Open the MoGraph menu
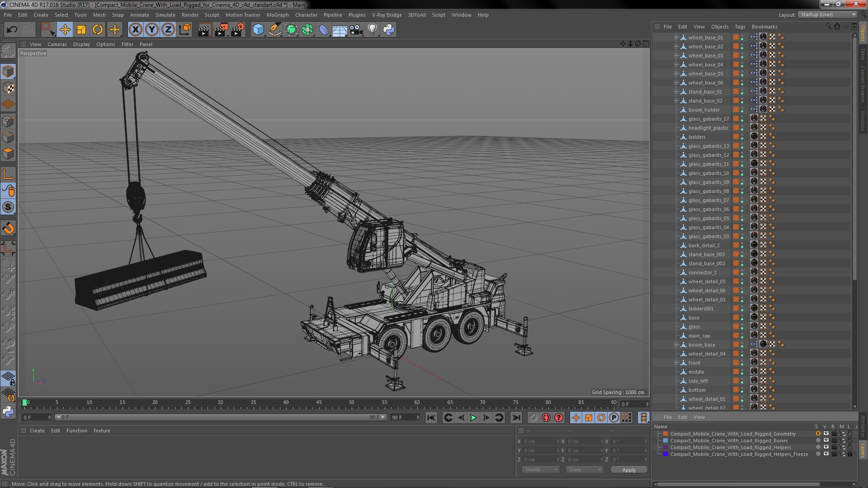 tap(277, 15)
